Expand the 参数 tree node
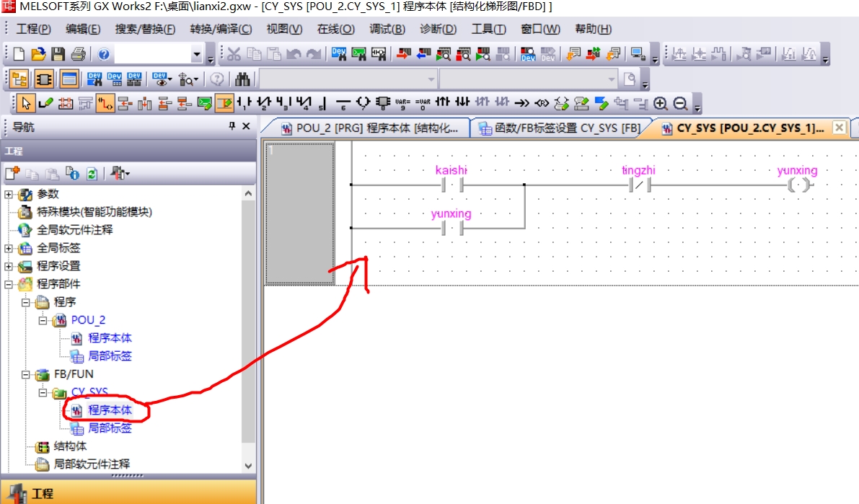 (9, 194)
